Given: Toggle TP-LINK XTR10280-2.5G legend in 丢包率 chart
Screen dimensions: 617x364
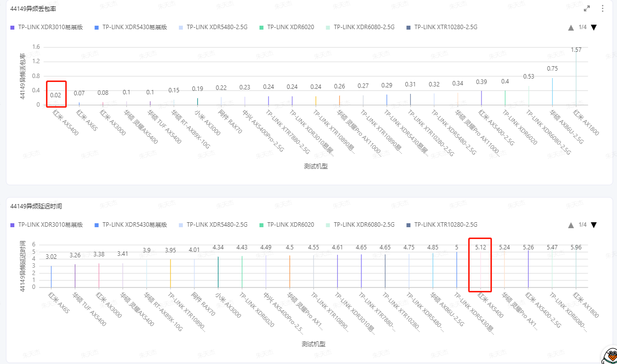Looking at the screenshot, I should [441, 27].
